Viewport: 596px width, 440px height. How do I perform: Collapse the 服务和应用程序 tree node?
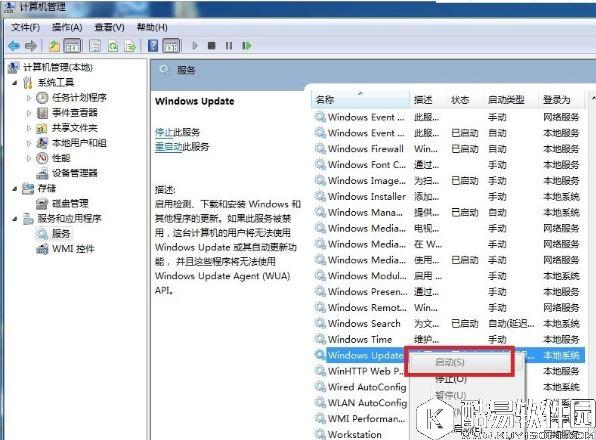click(x=14, y=218)
